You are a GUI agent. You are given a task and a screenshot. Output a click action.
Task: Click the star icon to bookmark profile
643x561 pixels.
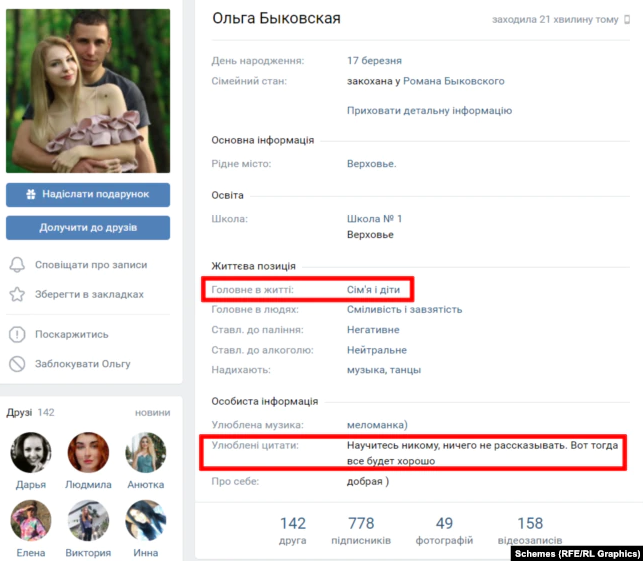coord(17,294)
